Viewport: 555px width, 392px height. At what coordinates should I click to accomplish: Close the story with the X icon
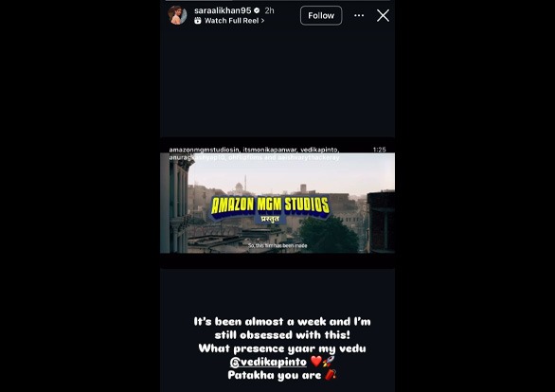tap(383, 15)
